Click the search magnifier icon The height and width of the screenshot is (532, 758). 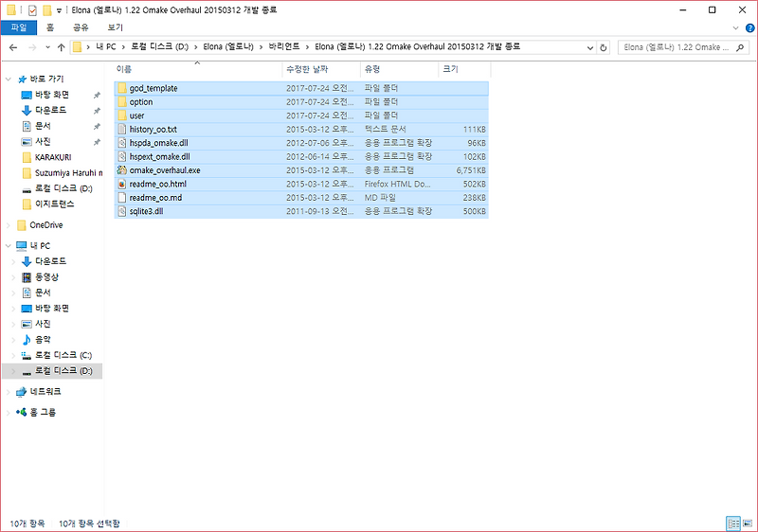[x=740, y=47]
